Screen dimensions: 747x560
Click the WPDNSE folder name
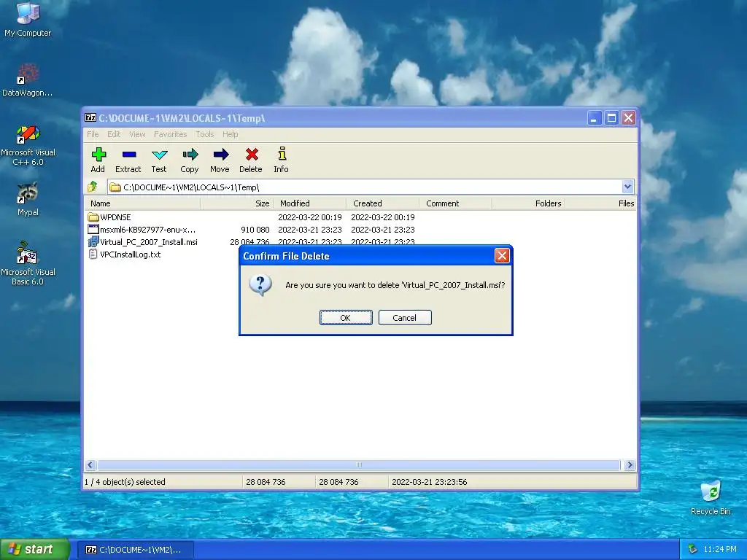(x=115, y=217)
